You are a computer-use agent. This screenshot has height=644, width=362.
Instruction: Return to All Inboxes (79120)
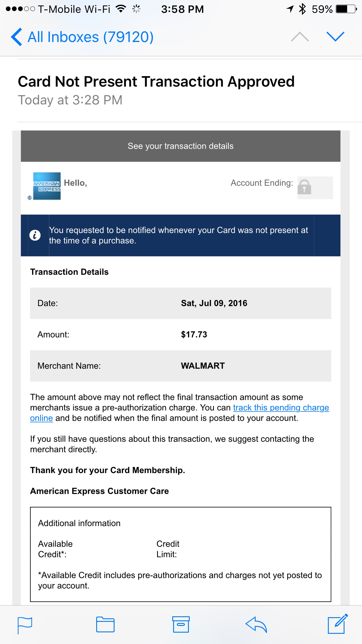click(82, 37)
